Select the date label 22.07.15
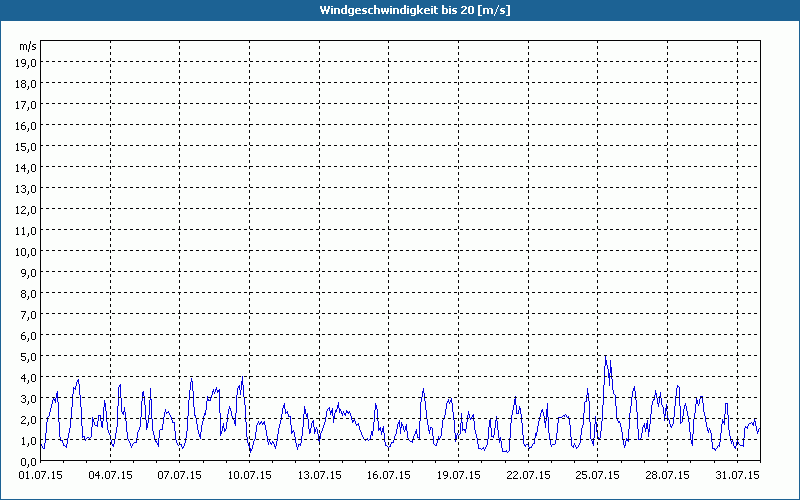The image size is (800, 500). click(x=529, y=475)
